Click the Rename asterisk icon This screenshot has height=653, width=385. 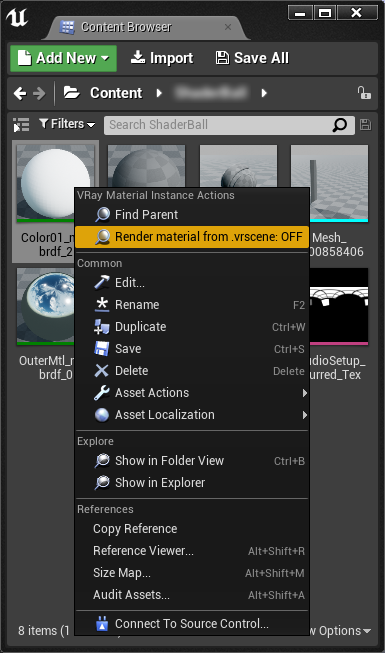tap(102, 305)
